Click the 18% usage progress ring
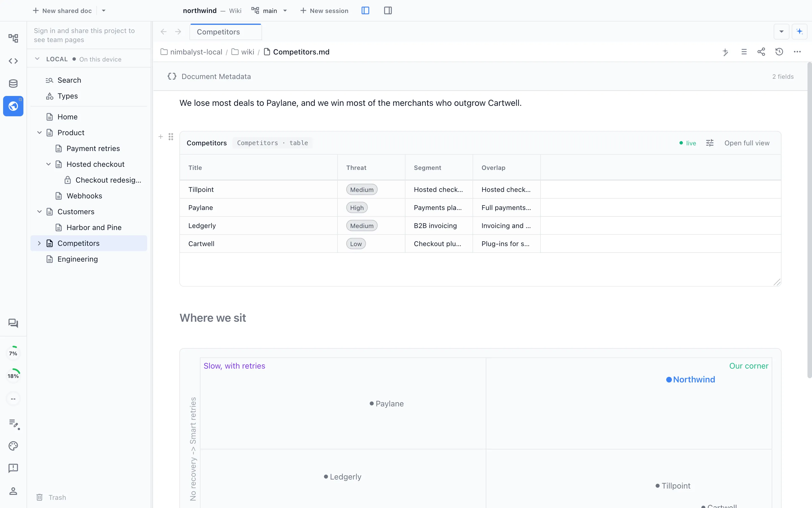The width and height of the screenshot is (812, 508). [13, 376]
